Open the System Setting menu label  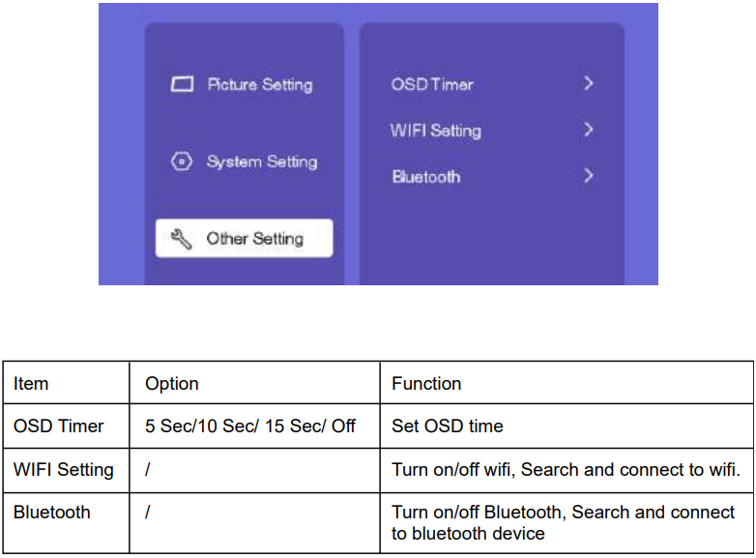tap(261, 162)
